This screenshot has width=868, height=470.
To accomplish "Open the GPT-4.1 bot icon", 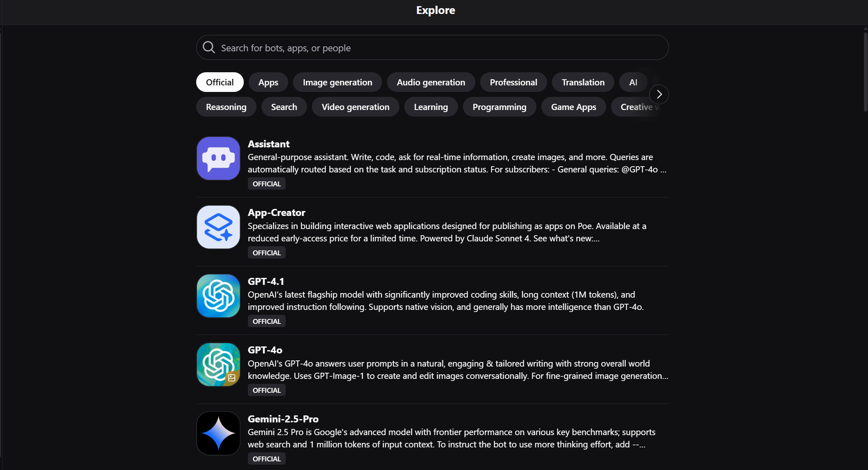I will click(x=218, y=296).
